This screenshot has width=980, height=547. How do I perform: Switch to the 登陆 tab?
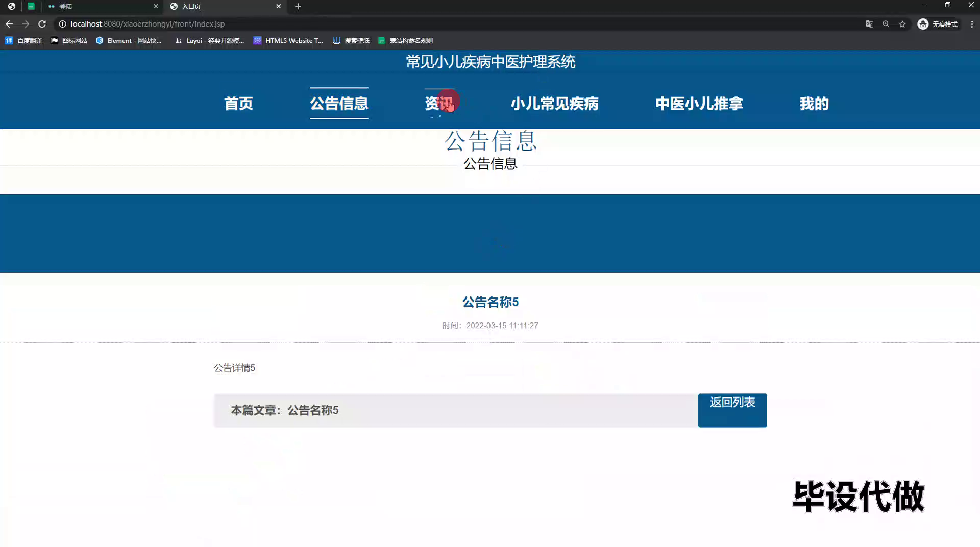click(102, 6)
